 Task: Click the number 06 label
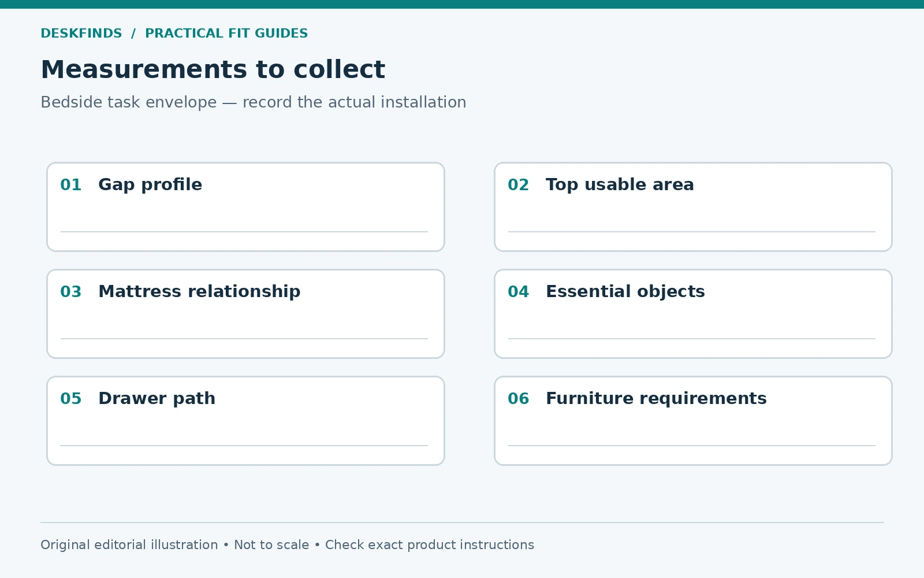(519, 399)
